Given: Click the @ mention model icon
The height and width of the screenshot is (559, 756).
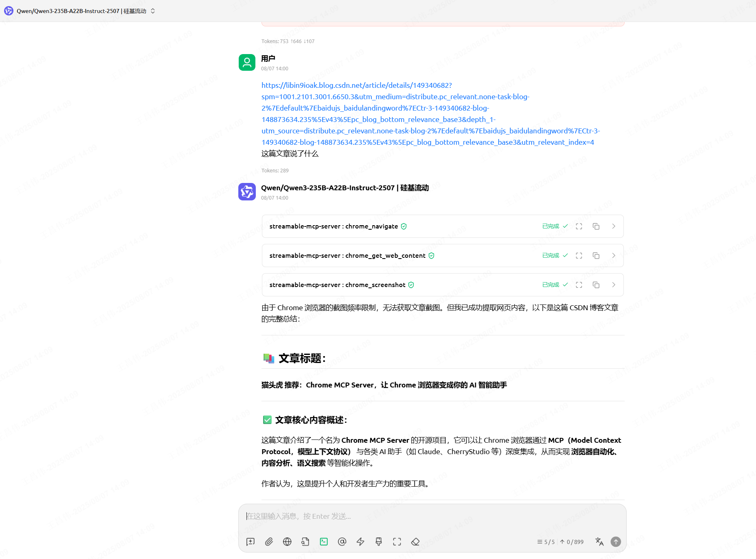Looking at the screenshot, I should tap(342, 542).
